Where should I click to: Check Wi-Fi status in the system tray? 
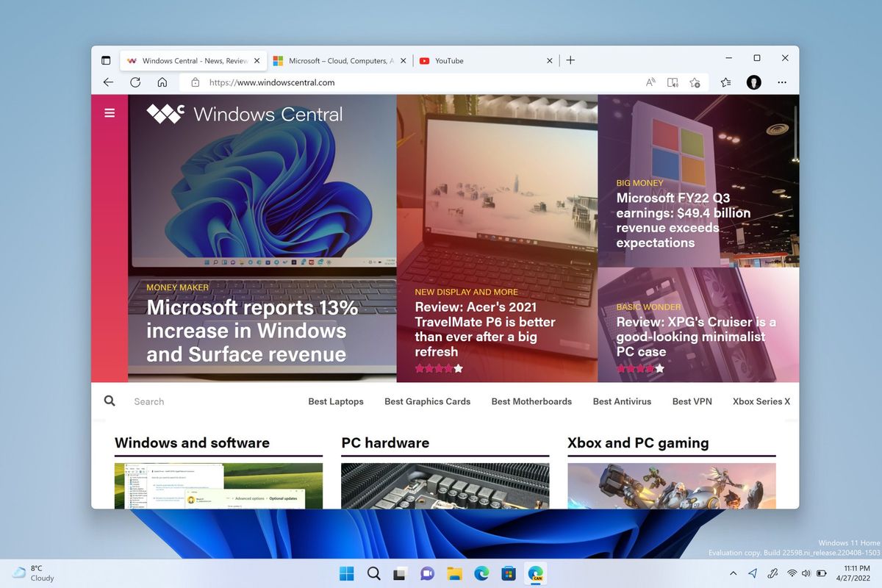pos(792,573)
